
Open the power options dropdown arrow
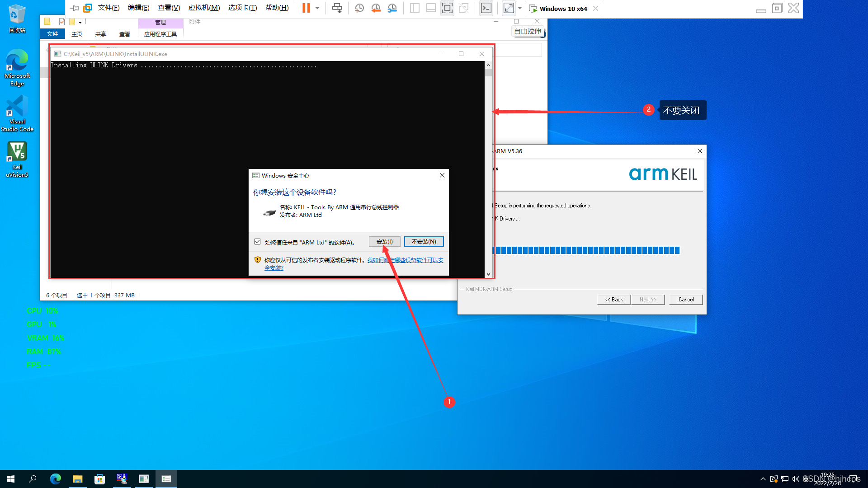click(317, 8)
